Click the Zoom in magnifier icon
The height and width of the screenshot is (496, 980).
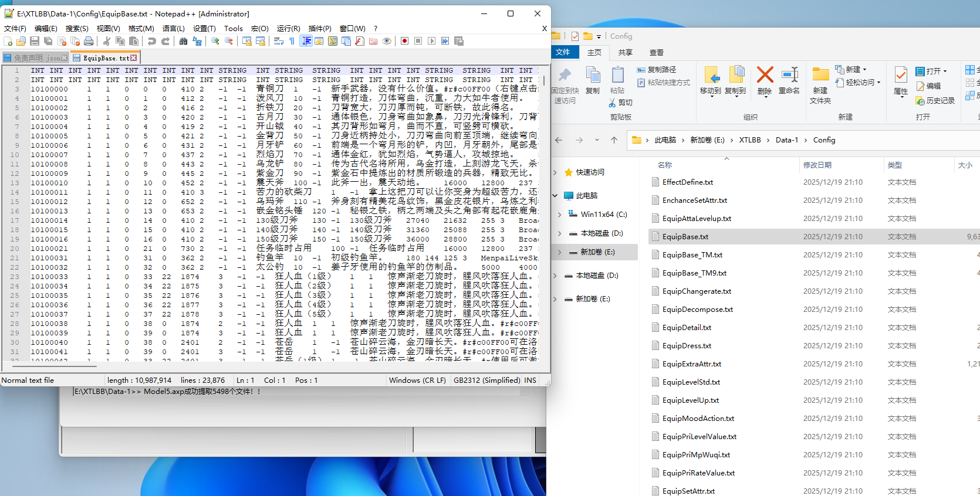tap(215, 41)
